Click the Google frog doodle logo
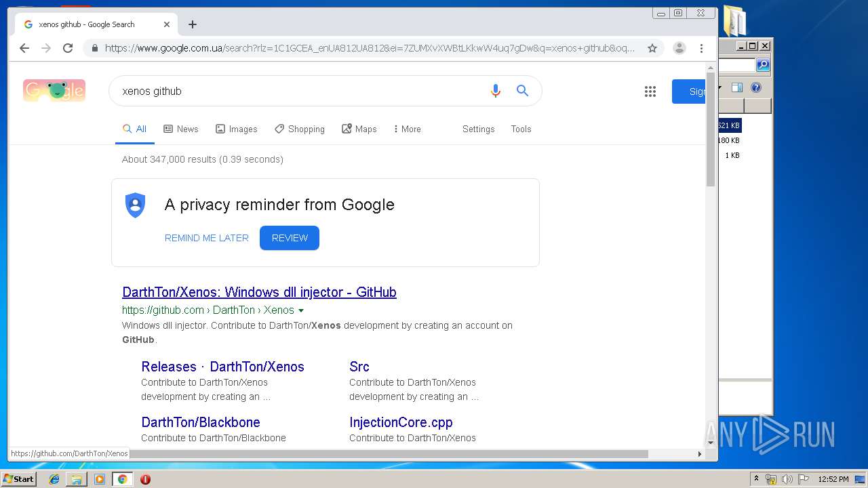 (x=54, y=90)
